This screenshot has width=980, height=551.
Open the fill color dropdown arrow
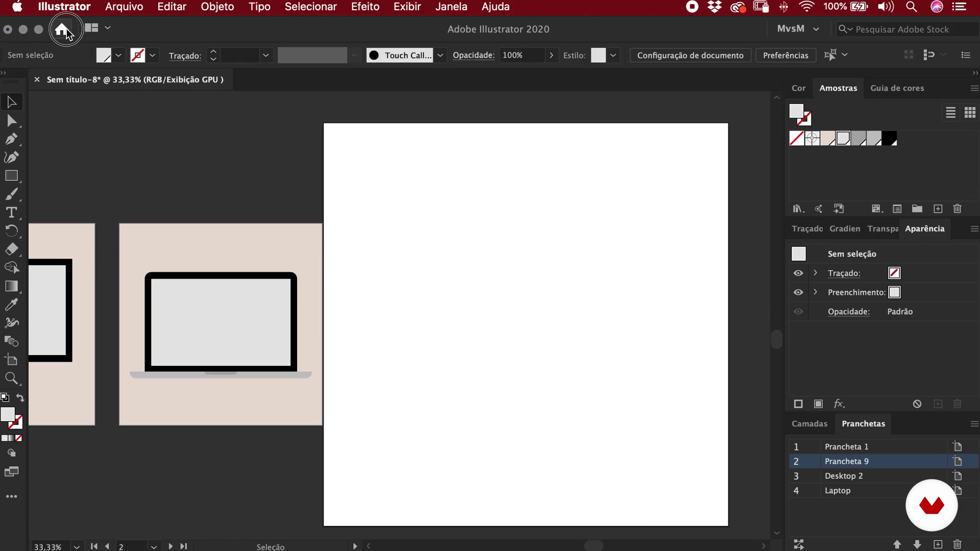[x=118, y=55]
